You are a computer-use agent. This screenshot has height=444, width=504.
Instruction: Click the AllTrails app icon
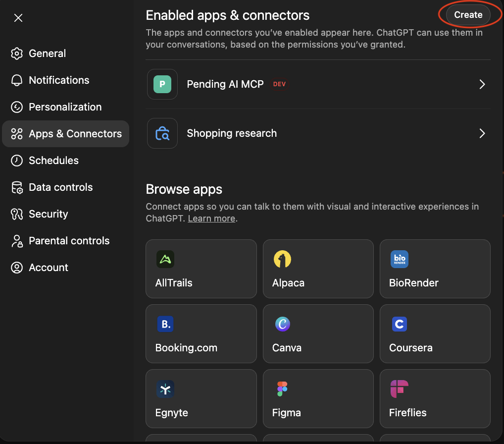tap(165, 259)
